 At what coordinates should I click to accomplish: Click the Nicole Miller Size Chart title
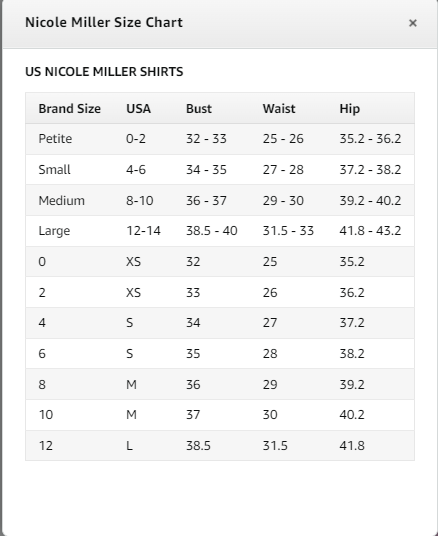pos(104,23)
